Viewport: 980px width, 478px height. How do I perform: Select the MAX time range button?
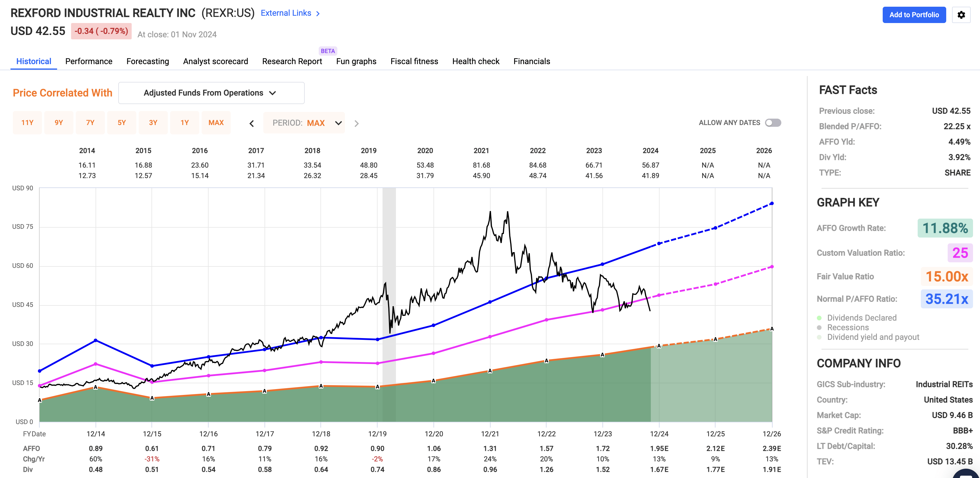point(216,122)
